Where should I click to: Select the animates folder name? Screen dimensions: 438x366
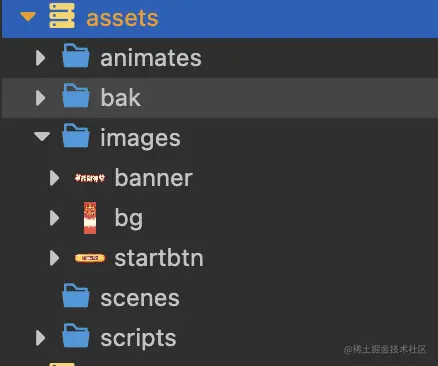(151, 58)
